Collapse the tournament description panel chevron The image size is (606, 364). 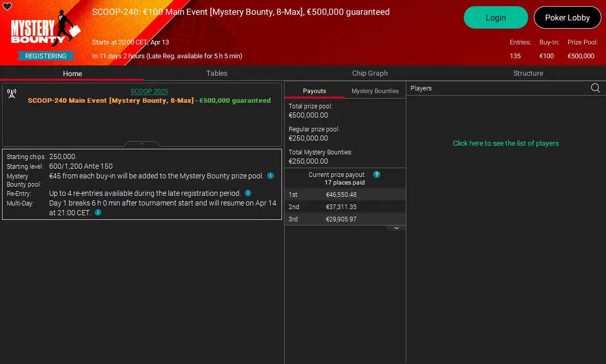click(x=142, y=144)
